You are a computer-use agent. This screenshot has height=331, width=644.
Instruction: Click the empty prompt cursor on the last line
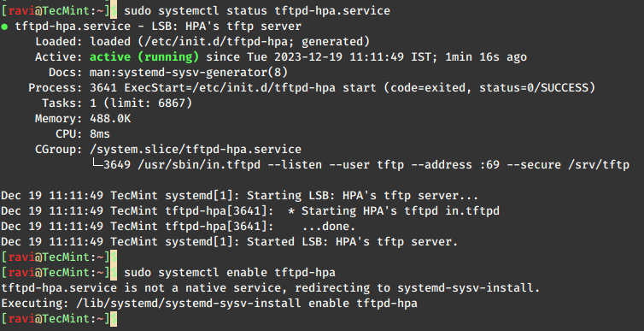pyautogui.click(x=114, y=319)
